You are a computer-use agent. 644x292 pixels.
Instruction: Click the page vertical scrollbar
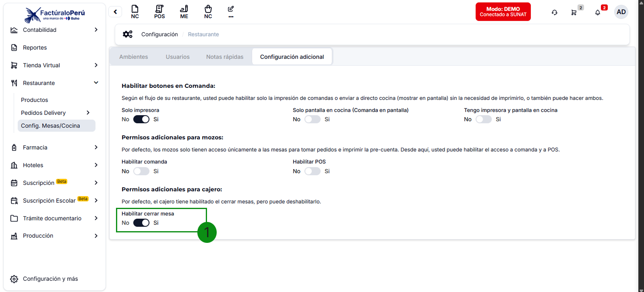641,146
